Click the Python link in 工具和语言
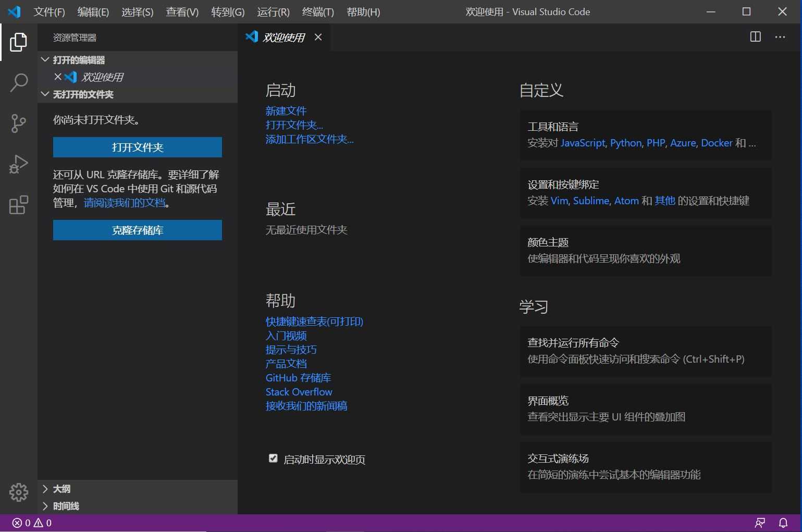Screen dimensions: 802x532 [626, 143]
